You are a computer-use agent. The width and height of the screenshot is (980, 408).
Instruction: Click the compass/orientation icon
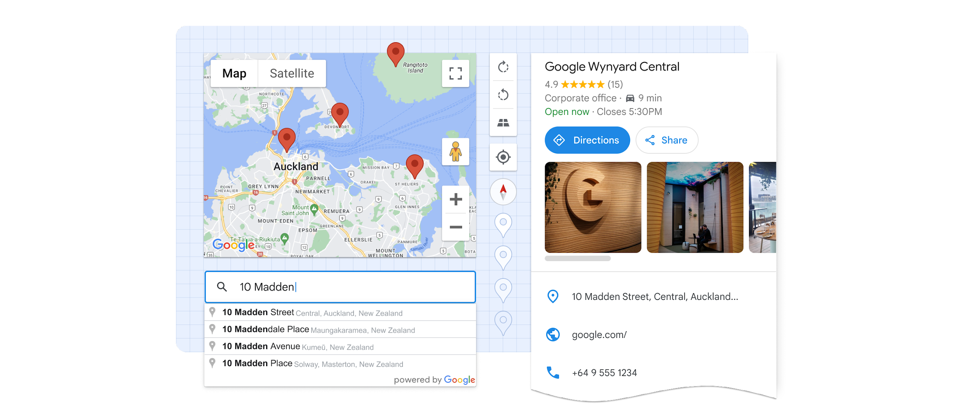[x=503, y=191]
